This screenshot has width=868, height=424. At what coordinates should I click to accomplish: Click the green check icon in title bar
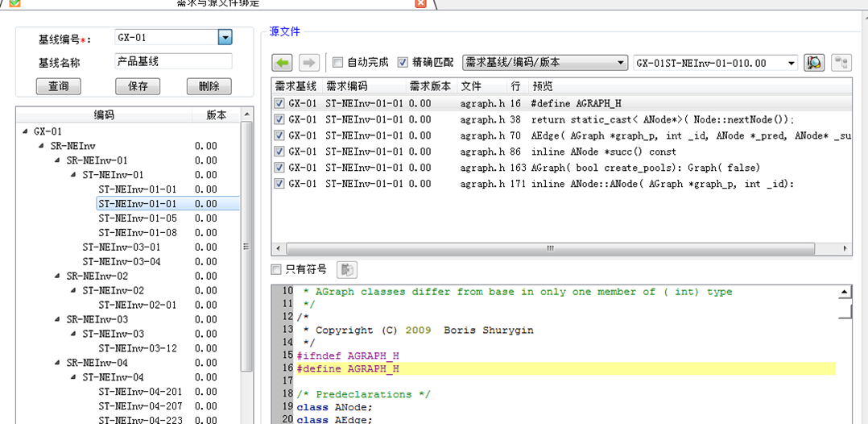(14, 3)
